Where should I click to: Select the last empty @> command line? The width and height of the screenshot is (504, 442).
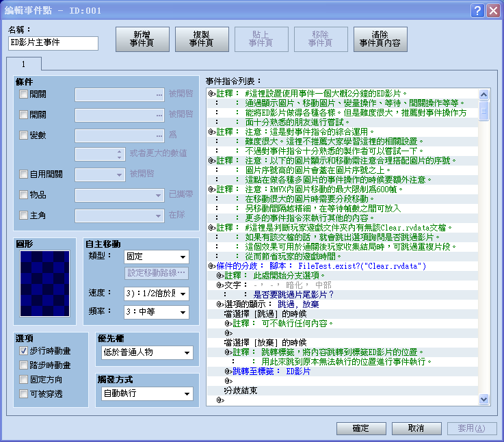click(343, 400)
